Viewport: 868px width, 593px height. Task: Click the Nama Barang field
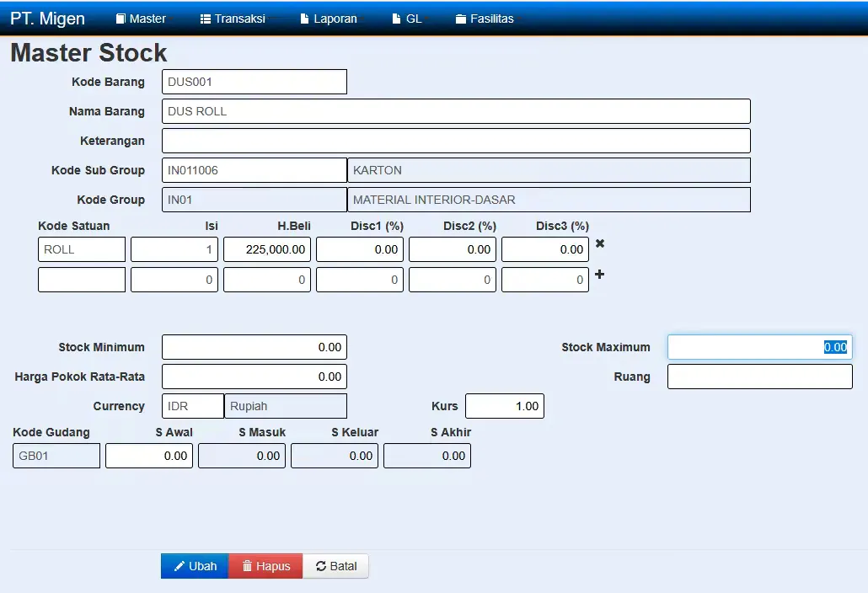pos(456,111)
